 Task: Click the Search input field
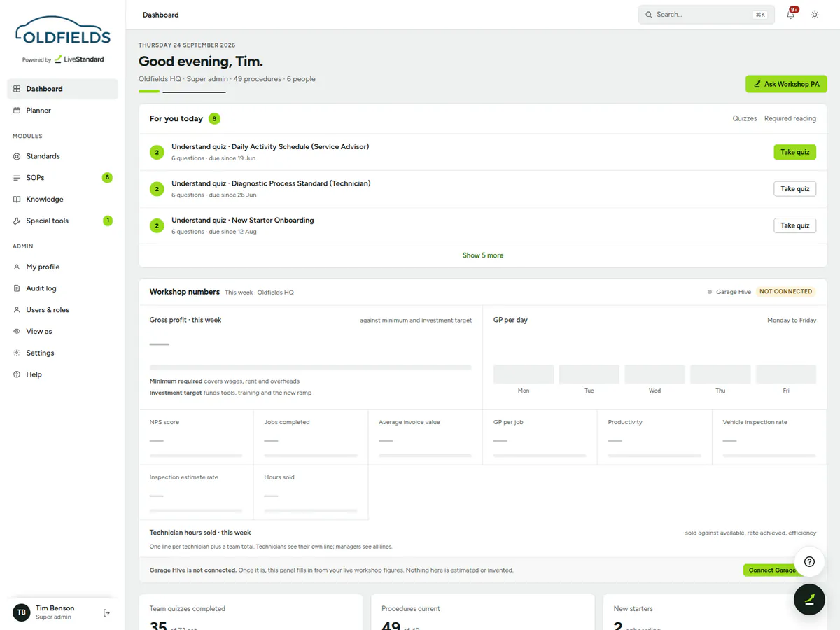[x=706, y=15]
